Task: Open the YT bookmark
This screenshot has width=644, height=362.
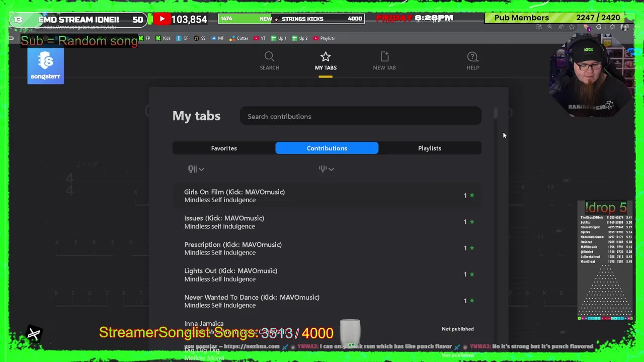Action: click(x=260, y=38)
